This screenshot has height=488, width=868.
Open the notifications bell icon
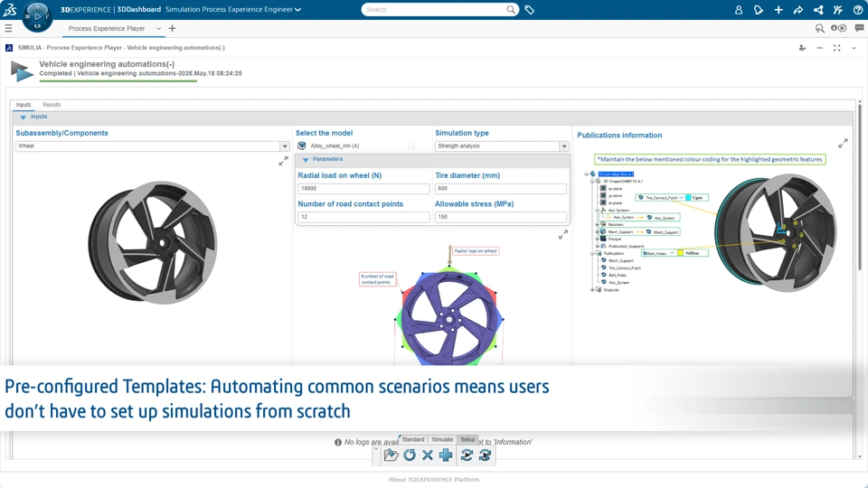tap(759, 9)
